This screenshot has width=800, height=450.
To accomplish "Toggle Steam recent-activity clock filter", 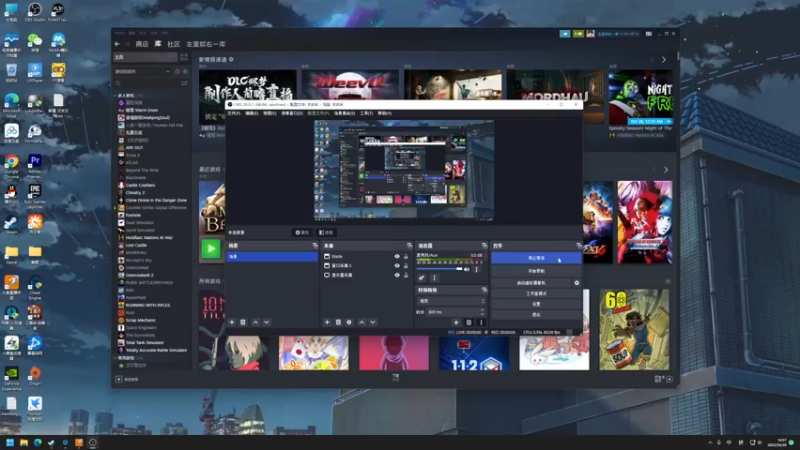I will 177,71.
